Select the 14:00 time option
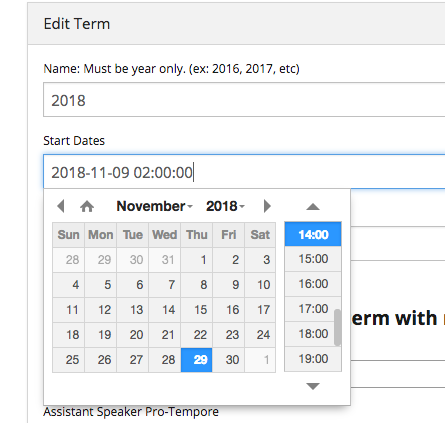The width and height of the screenshot is (445, 423). [x=313, y=234]
